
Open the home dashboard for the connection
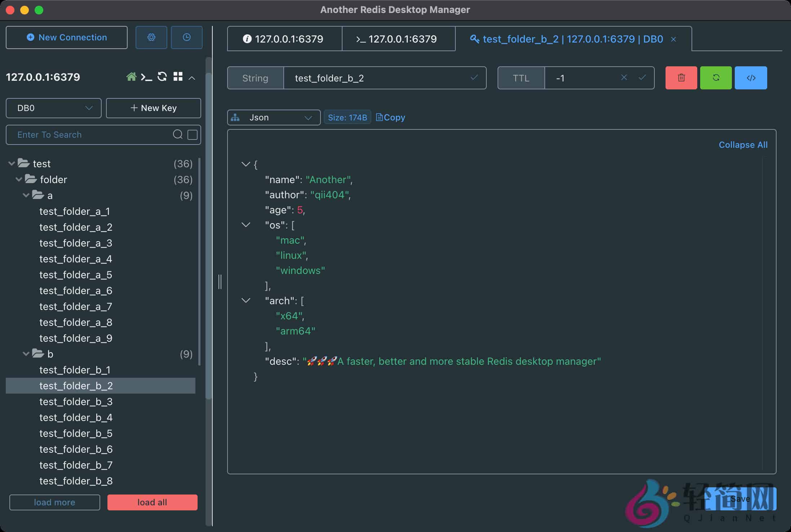(x=132, y=76)
